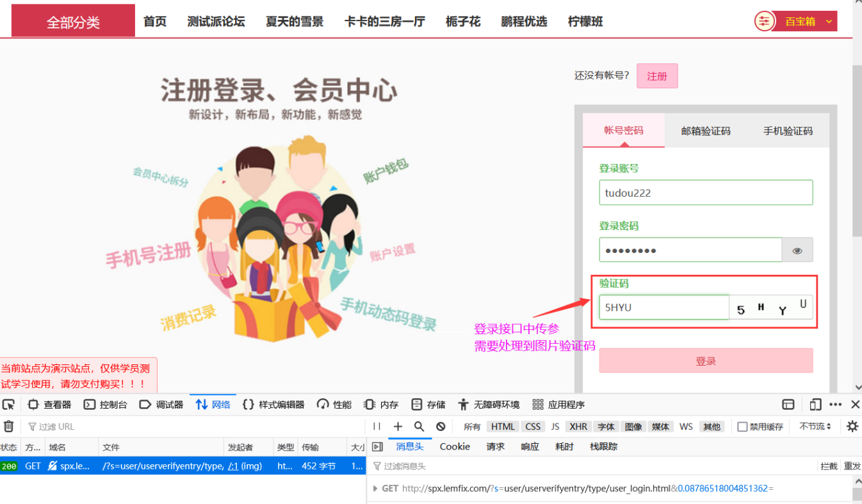Switch to the Cookie tab
The image size is (862, 504).
coord(454,446)
